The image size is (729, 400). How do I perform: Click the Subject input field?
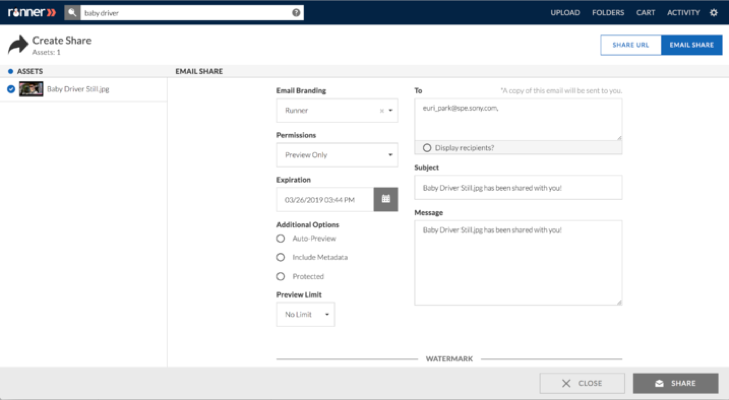518,188
